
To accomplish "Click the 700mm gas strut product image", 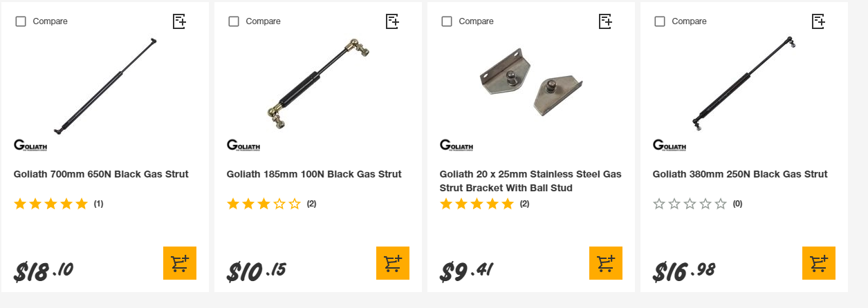I will [105, 86].
